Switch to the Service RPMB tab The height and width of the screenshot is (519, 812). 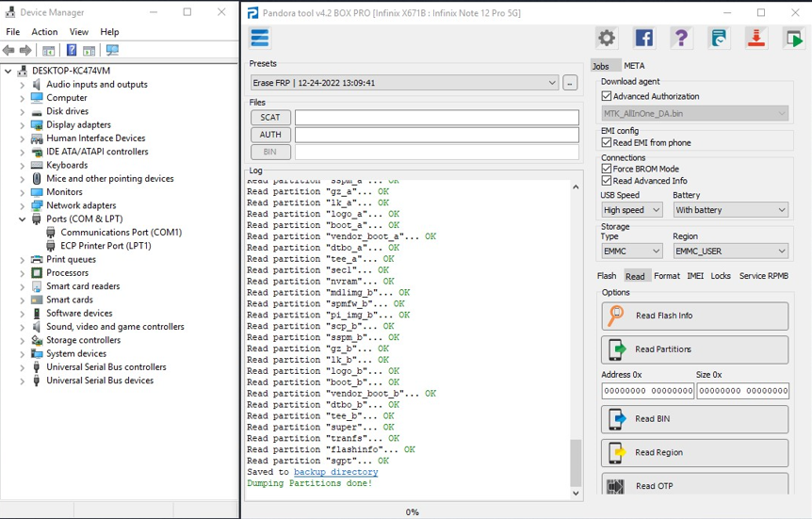coord(764,276)
